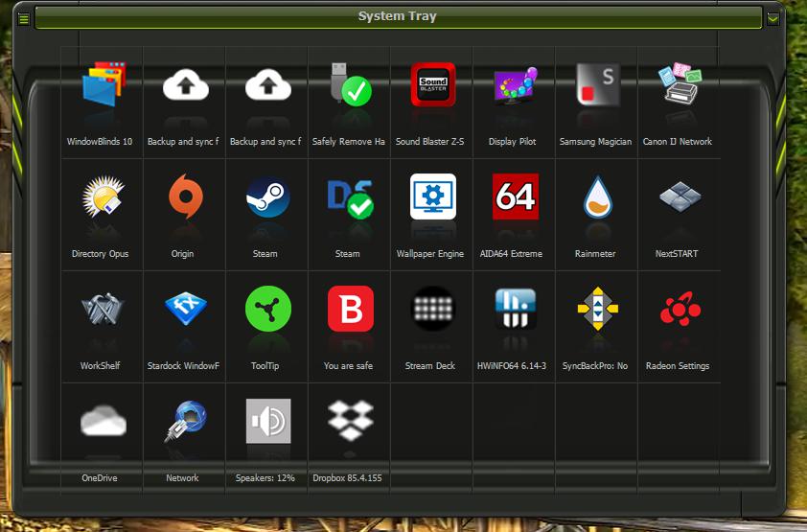This screenshot has width=807, height=532.
Task: Open Sound Blaster Z-Series icon
Action: (432, 85)
